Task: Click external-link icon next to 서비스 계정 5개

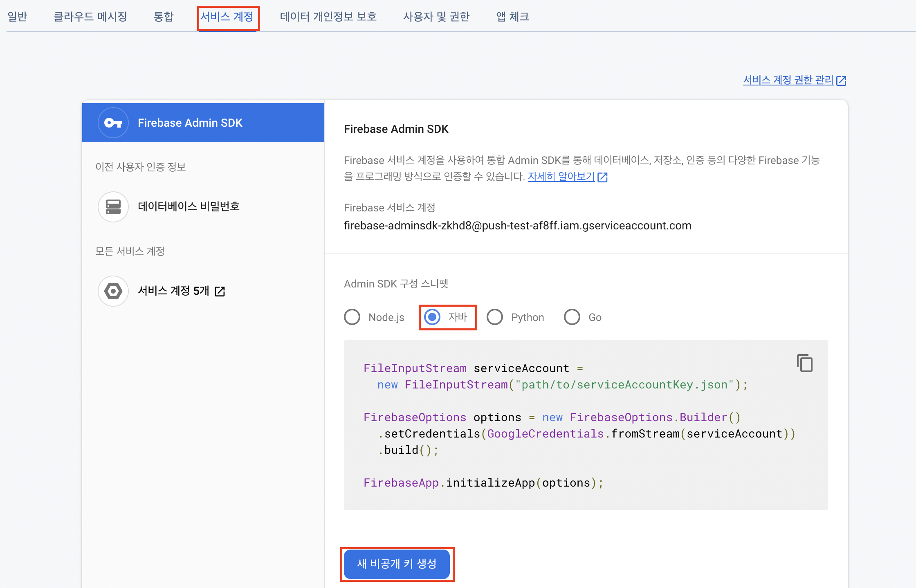Action: [x=220, y=291]
